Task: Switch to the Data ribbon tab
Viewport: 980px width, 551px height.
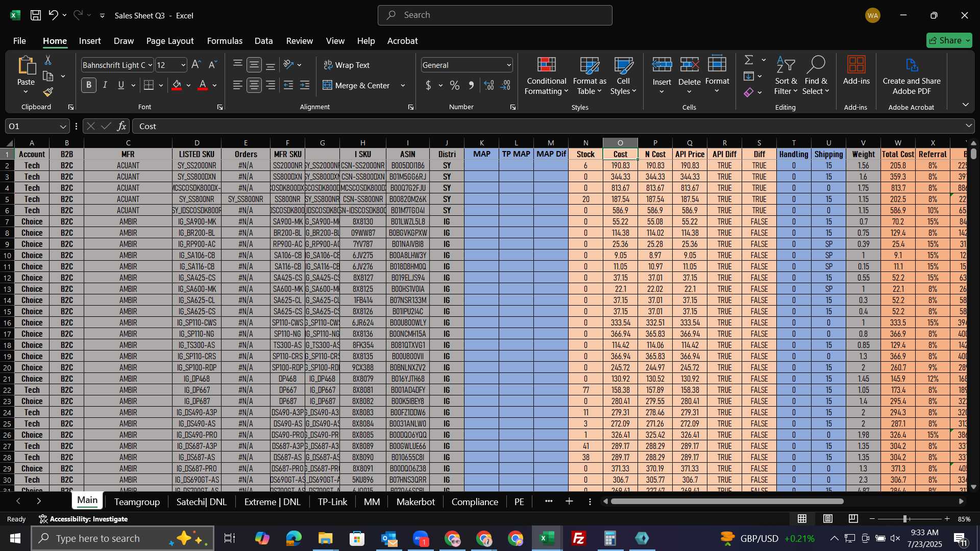Action: click(263, 41)
